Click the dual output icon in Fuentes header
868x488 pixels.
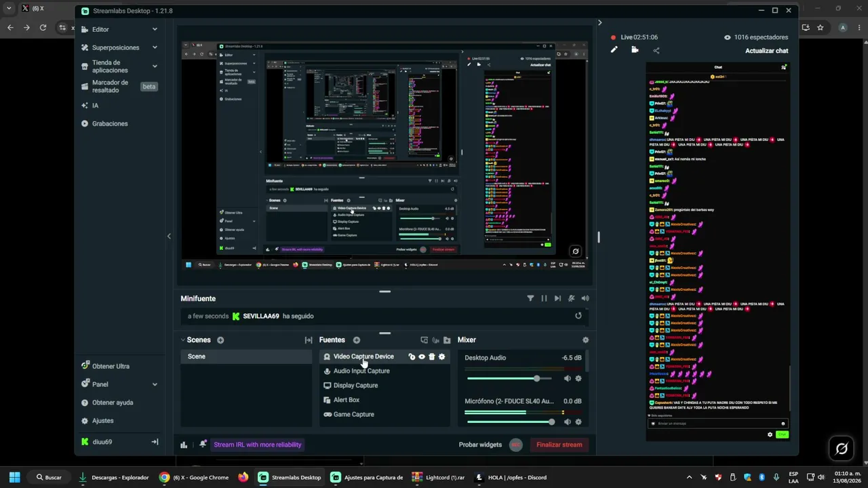425,340
